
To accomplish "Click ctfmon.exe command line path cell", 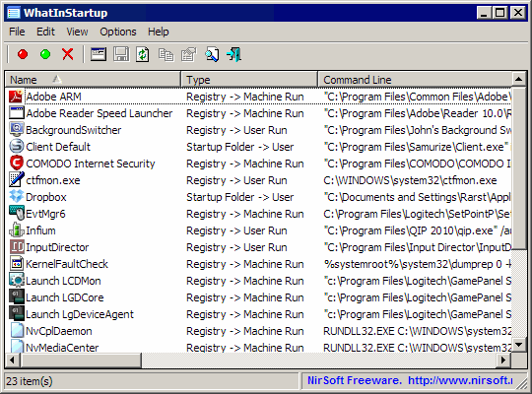I will [410, 180].
